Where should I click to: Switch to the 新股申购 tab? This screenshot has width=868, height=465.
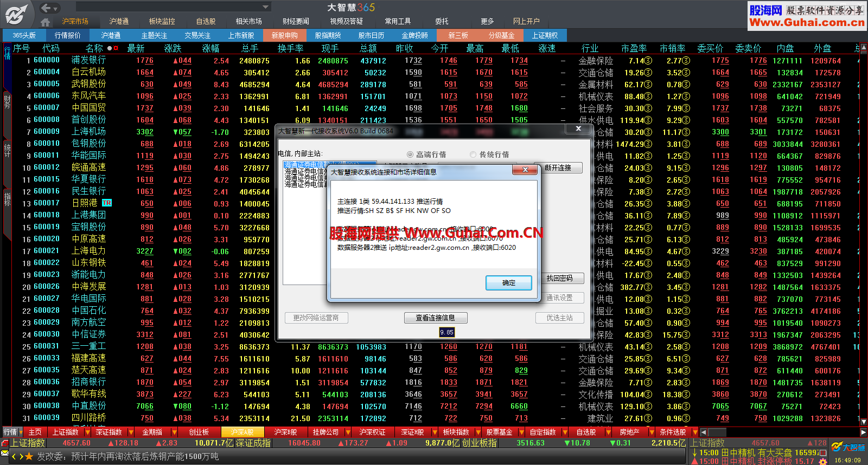284,35
